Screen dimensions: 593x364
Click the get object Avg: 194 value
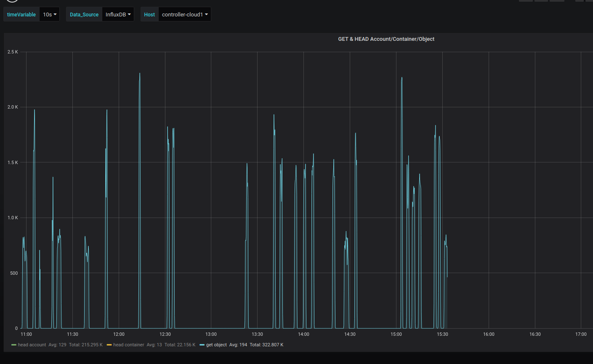(238, 345)
